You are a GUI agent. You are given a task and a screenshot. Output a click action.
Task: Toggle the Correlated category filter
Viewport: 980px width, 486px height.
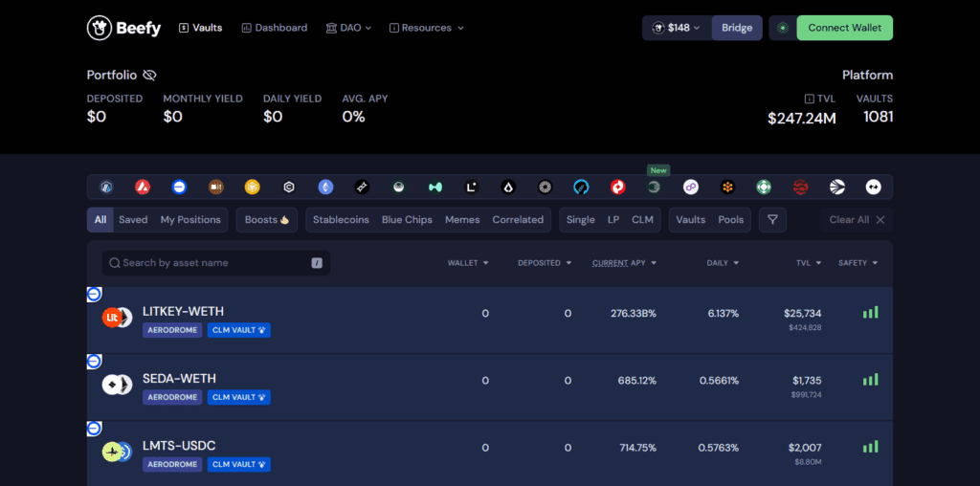coord(518,220)
